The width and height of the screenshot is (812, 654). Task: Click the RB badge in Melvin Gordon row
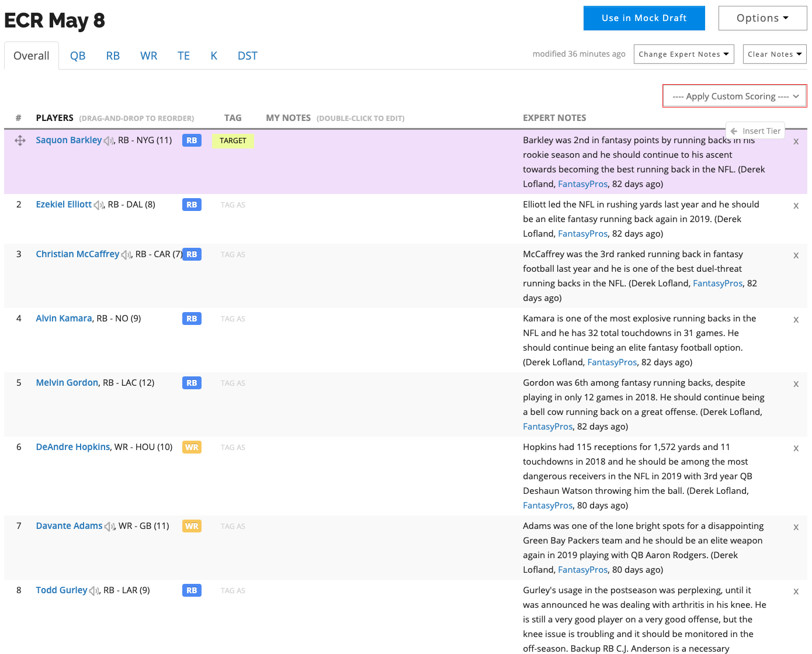[x=192, y=383]
